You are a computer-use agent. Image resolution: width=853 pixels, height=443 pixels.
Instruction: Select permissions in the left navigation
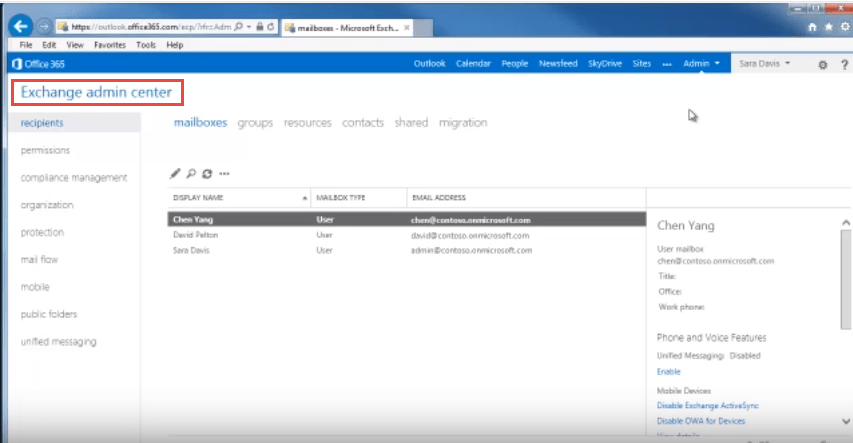pyautogui.click(x=45, y=150)
